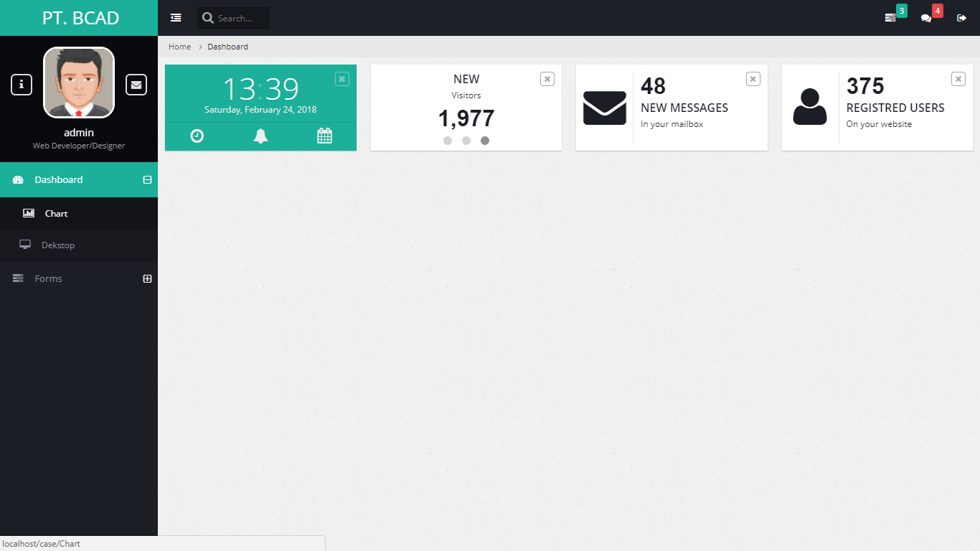Open the tasks icon with badge 3
Viewport: 980px width, 551px height.
[890, 18]
